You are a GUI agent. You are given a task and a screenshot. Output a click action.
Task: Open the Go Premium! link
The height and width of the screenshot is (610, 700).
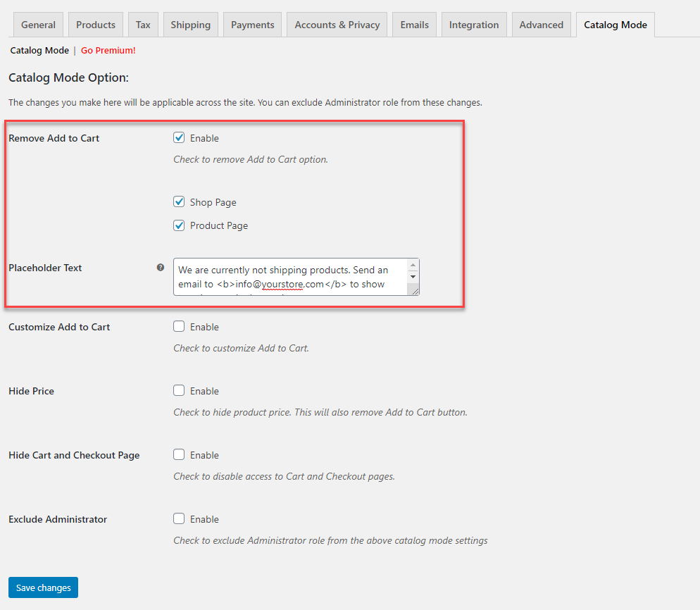coord(108,51)
